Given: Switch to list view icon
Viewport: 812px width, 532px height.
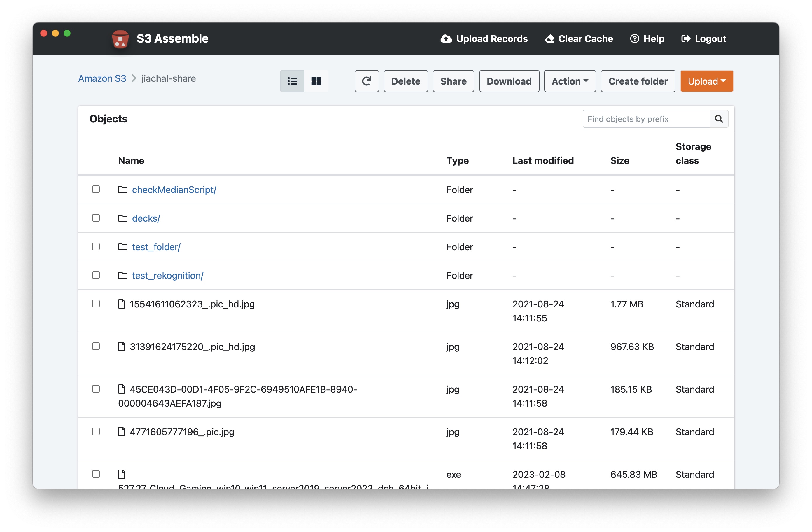Looking at the screenshot, I should (x=292, y=81).
